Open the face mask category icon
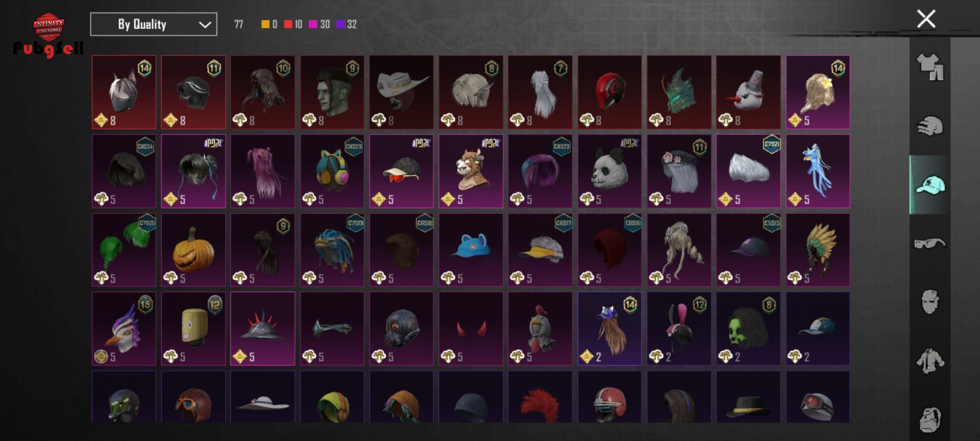Screen dimensions: 980x441 [x=930, y=302]
